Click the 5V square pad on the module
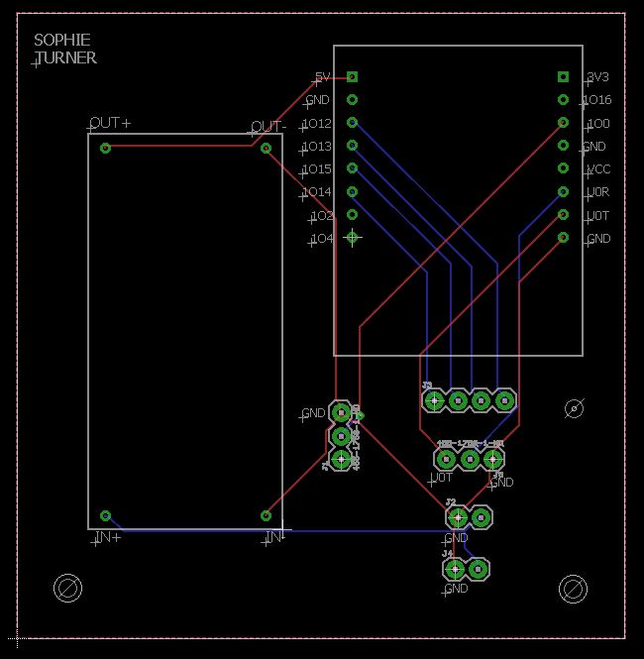Screen dimensions: 644x659 (352, 76)
